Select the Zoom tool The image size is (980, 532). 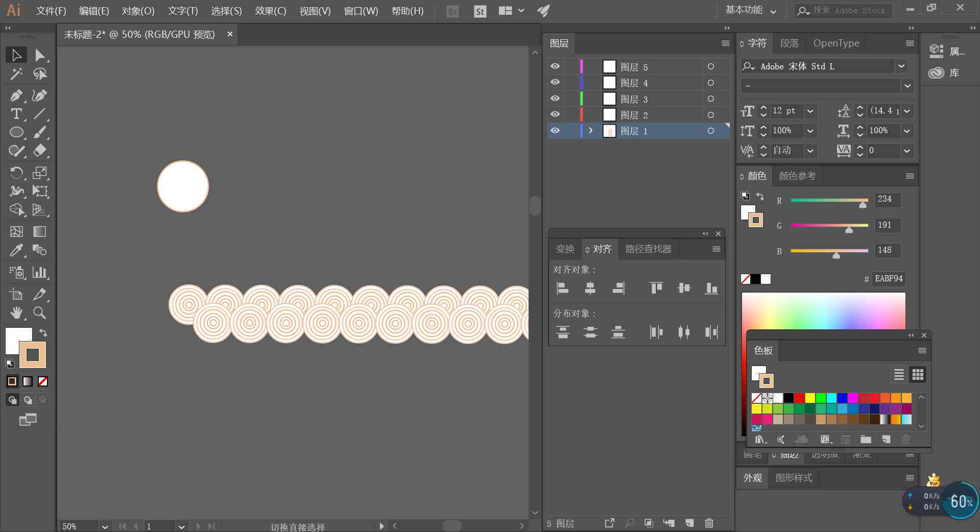point(40,312)
